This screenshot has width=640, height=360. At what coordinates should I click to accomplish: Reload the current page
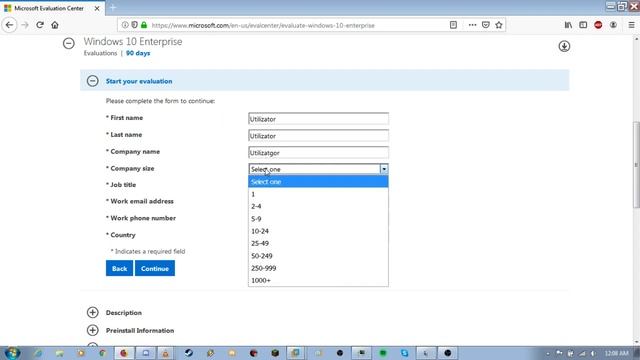pyautogui.click(x=40, y=25)
